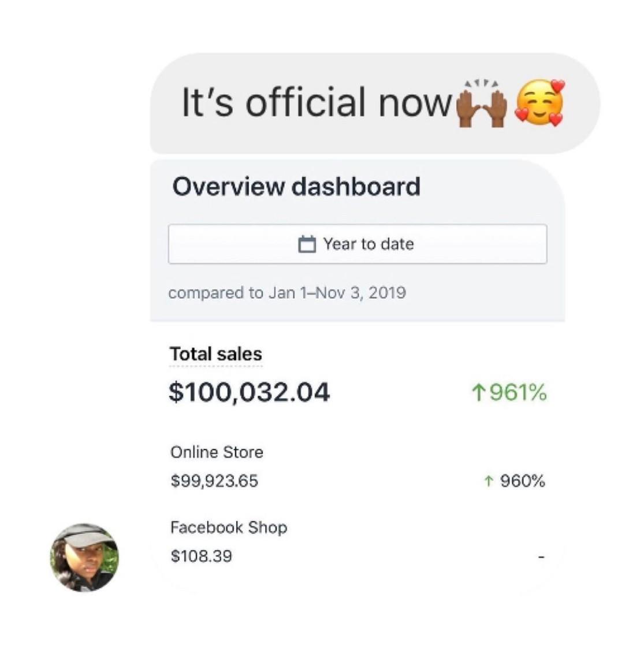Click the $99,923.65 Online Store amount
Viewport: 644px width, 661px height.
pos(214,481)
